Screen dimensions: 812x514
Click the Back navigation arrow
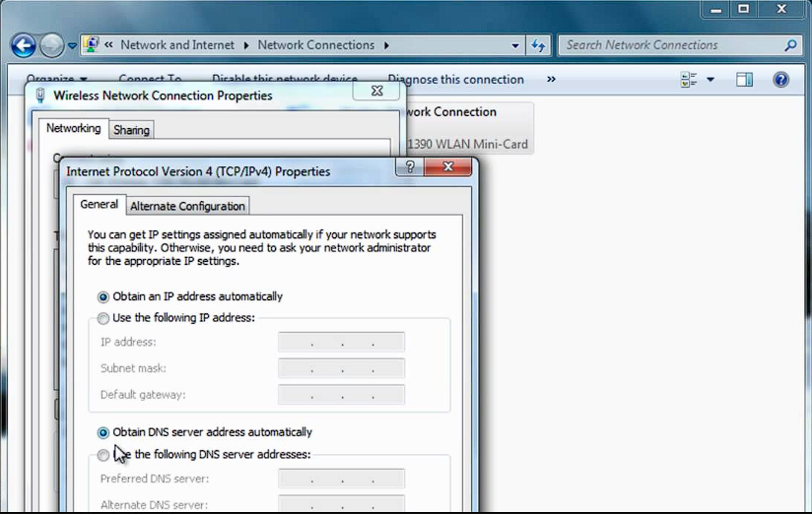(24, 45)
